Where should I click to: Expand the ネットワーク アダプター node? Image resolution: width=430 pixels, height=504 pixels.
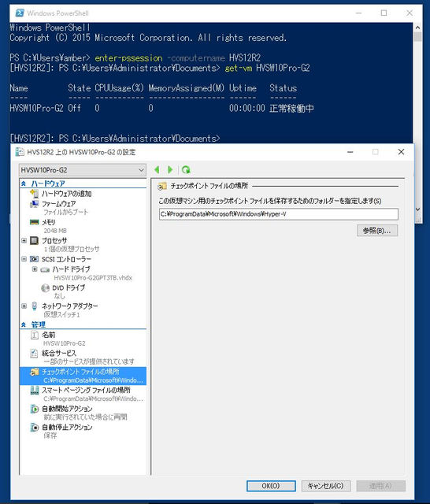tap(24, 306)
